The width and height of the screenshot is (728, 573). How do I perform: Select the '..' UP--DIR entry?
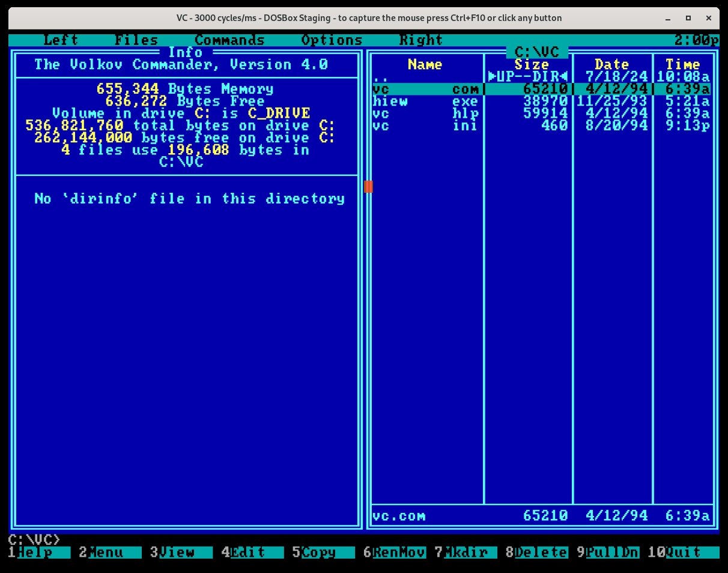[541, 77]
